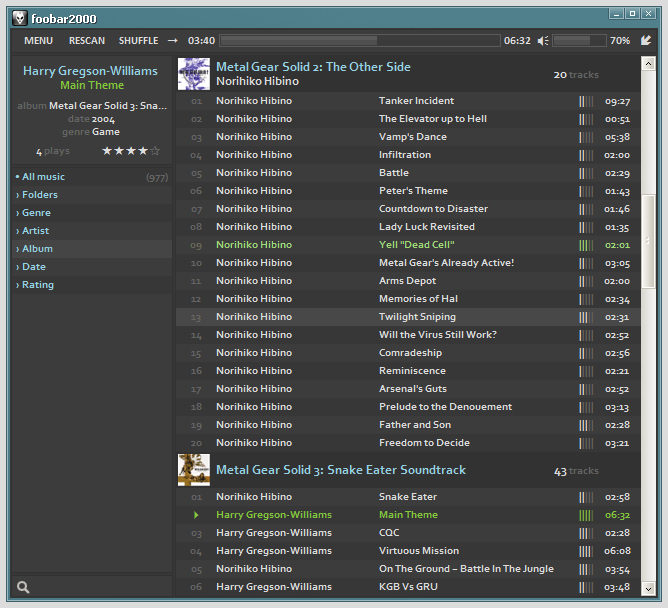This screenshot has height=608, width=668.
Task: Click the playlist scroll down arrow
Action: click(x=648, y=589)
